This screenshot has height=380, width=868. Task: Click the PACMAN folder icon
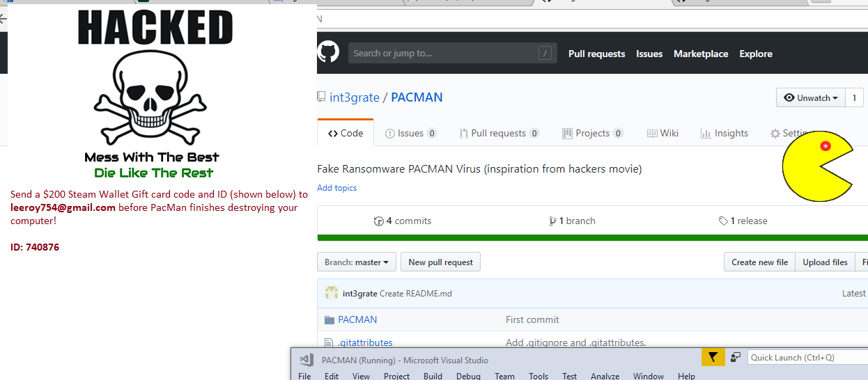click(330, 320)
